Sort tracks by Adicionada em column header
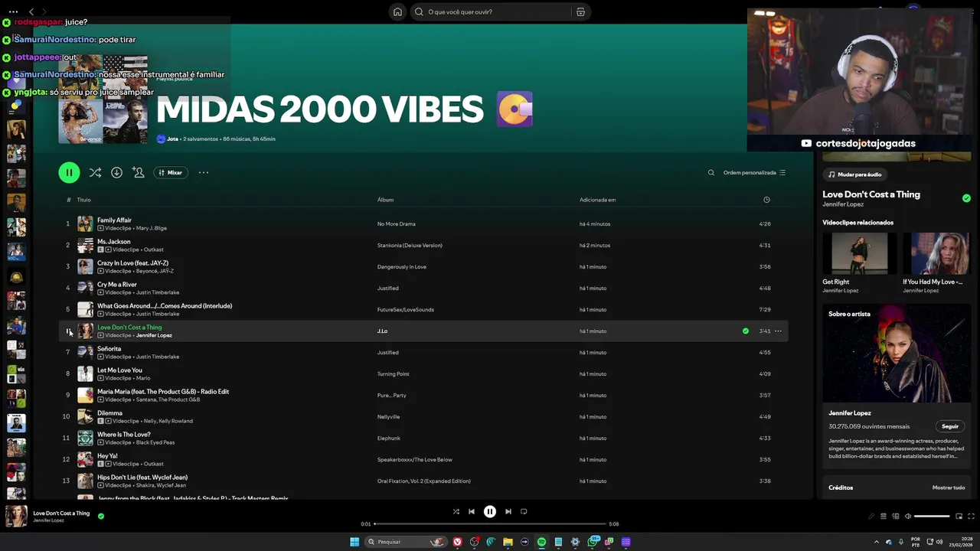 click(597, 200)
